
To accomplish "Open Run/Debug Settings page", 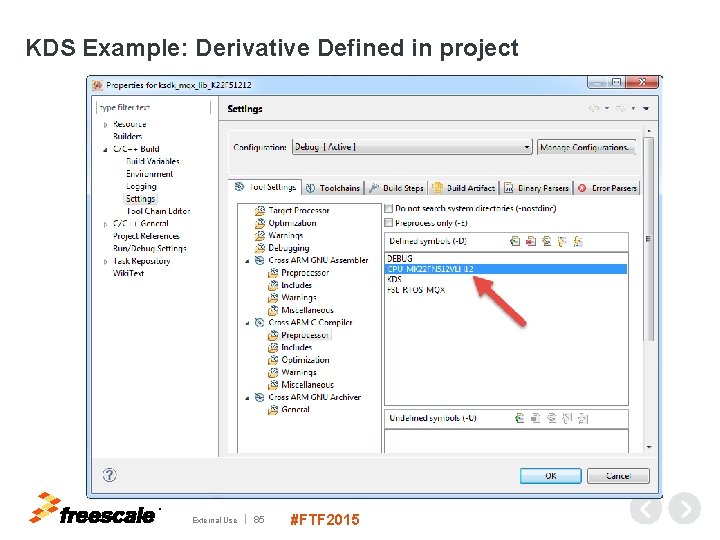I will (x=150, y=248).
